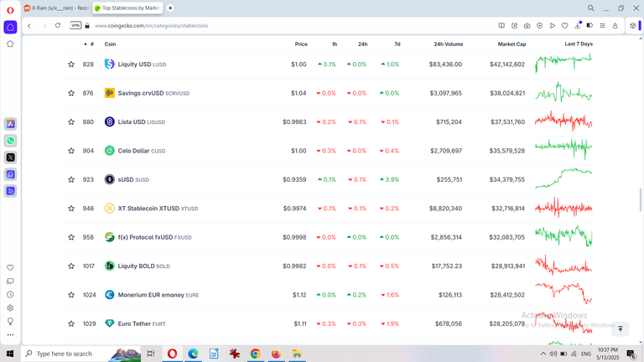Favorite Lista USD with its star
This screenshot has height=362, width=644.
[x=71, y=122]
